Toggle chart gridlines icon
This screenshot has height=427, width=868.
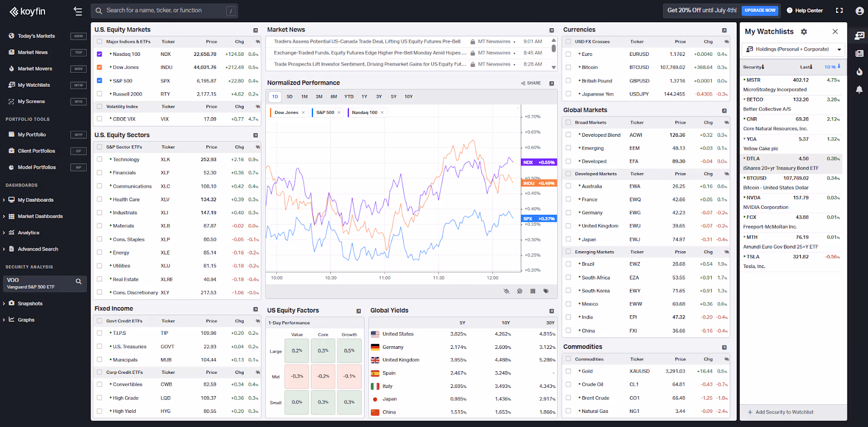tap(533, 291)
